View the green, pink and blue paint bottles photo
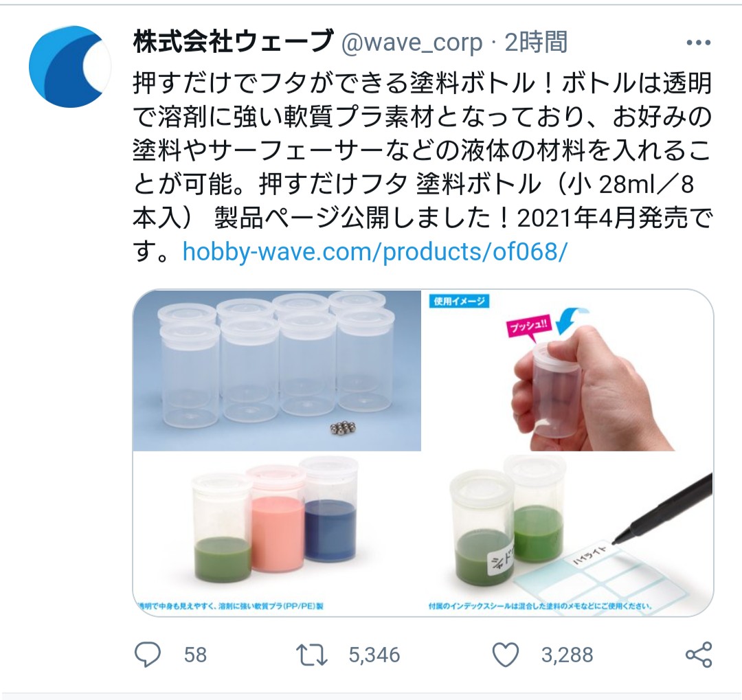Image resolution: width=742 pixels, height=700 pixels. tap(277, 534)
